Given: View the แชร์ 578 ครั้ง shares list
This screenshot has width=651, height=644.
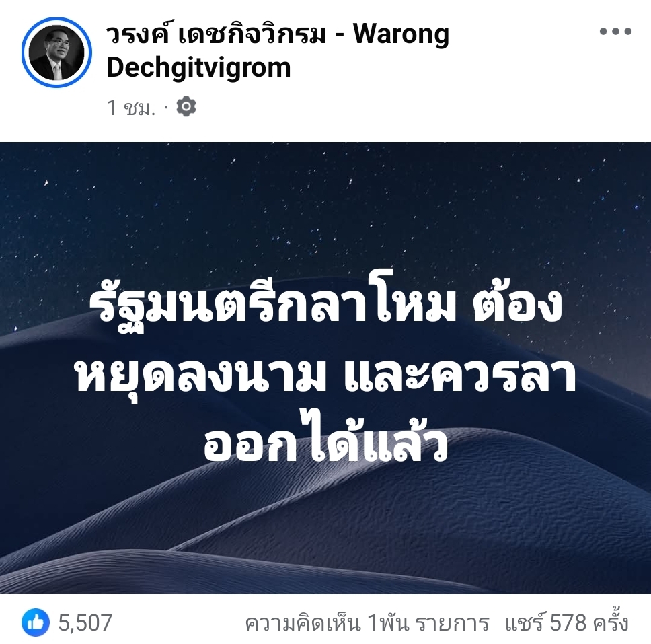Looking at the screenshot, I should point(567,622).
